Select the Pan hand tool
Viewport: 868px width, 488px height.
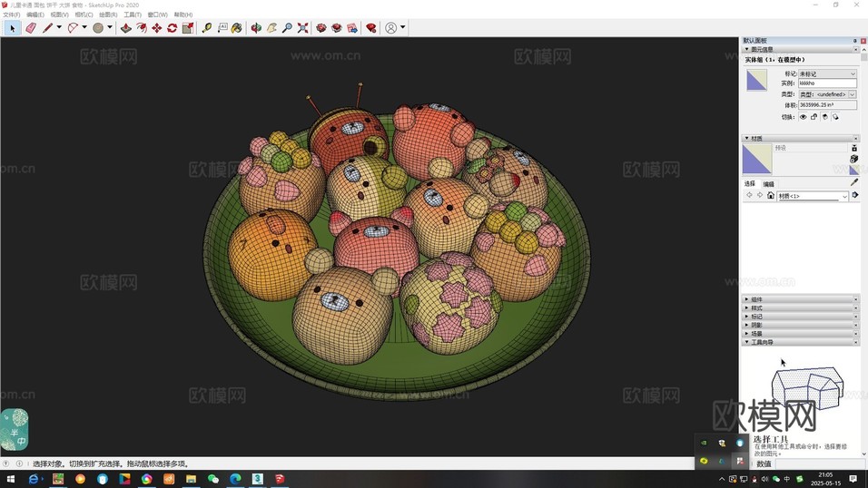[271, 27]
